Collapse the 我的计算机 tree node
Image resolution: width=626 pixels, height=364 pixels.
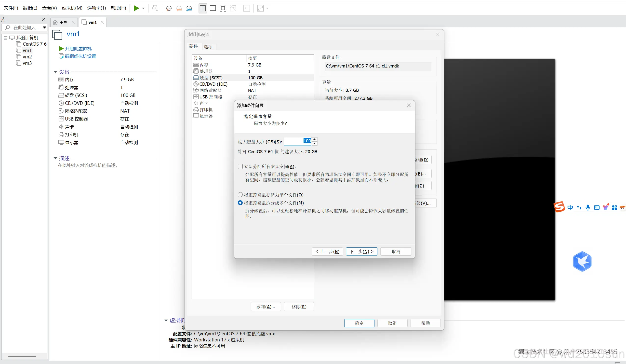(5, 38)
